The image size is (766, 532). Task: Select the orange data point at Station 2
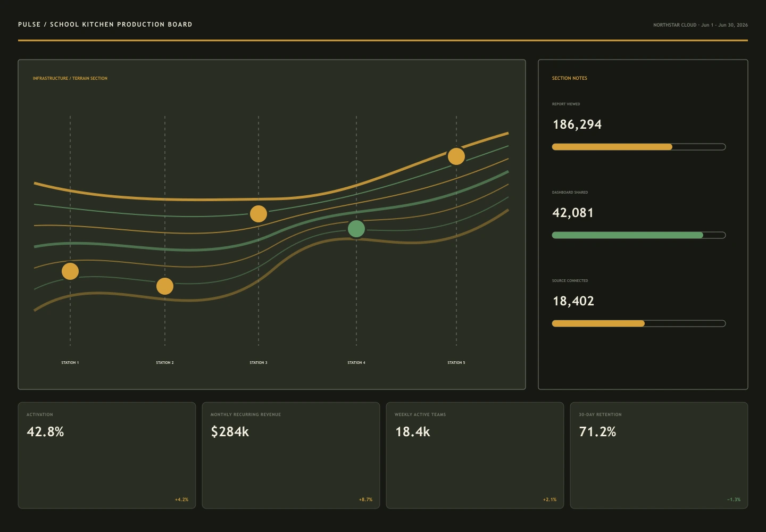pos(165,286)
